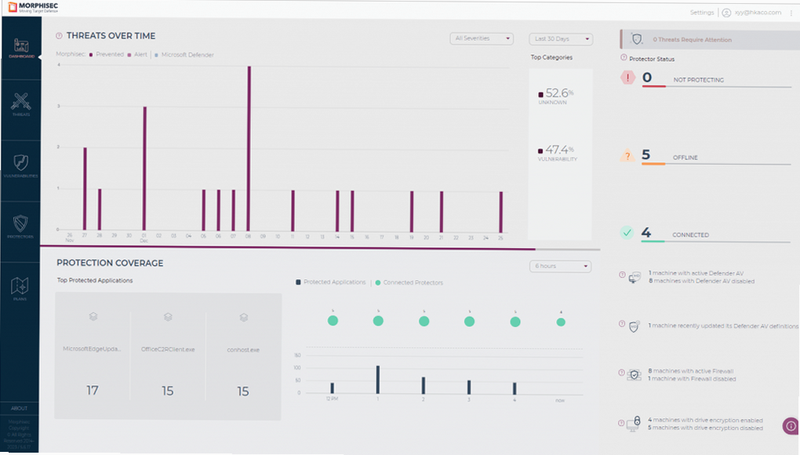The image size is (800, 455).
Task: Click '1 machine recently updated its Defender AV definitions'
Action: tap(723, 325)
